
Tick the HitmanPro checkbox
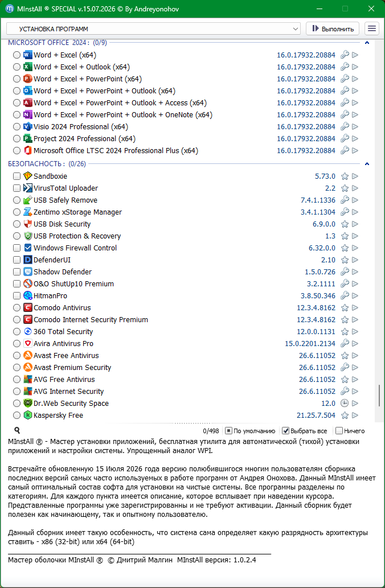coord(17,296)
